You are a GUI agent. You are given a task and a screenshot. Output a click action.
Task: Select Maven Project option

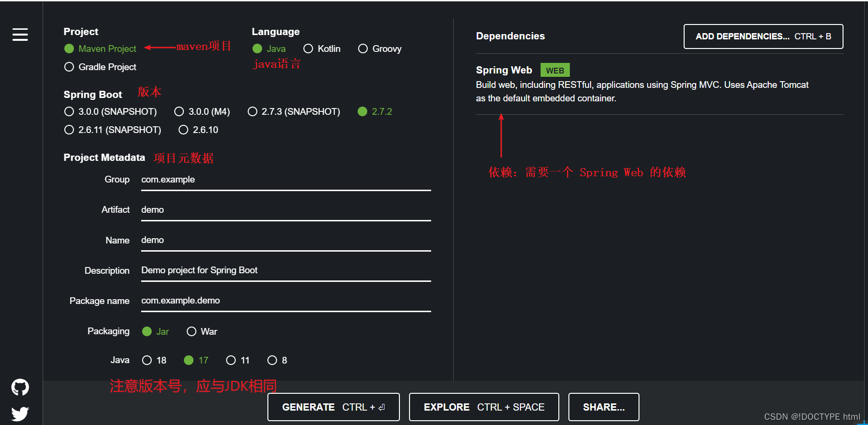click(100, 49)
